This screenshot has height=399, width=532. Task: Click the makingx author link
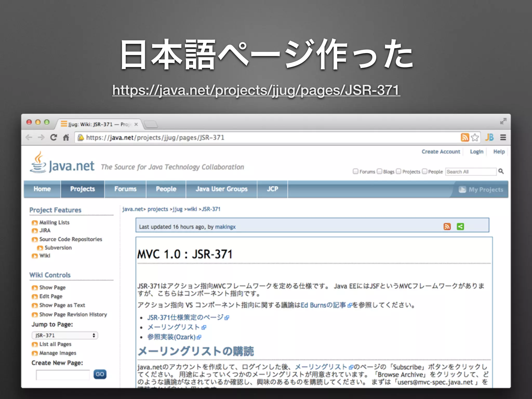(225, 227)
